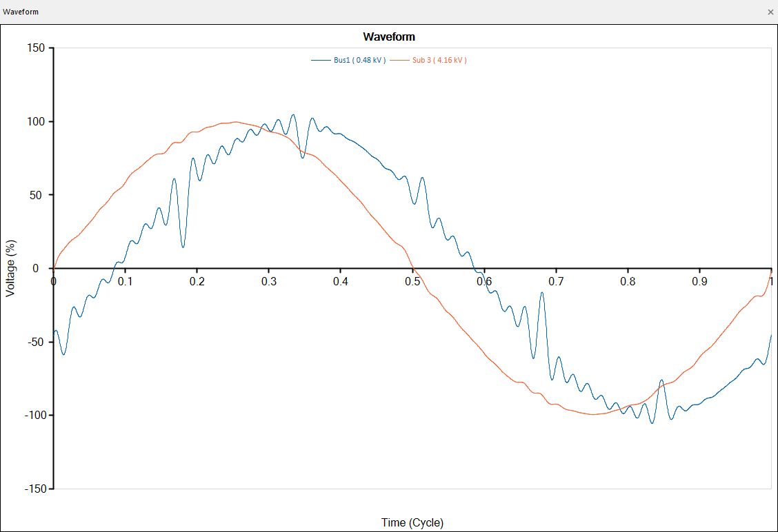Click the 0.4 tick label on time axis
Screen dimensions: 778x532
coord(341,282)
